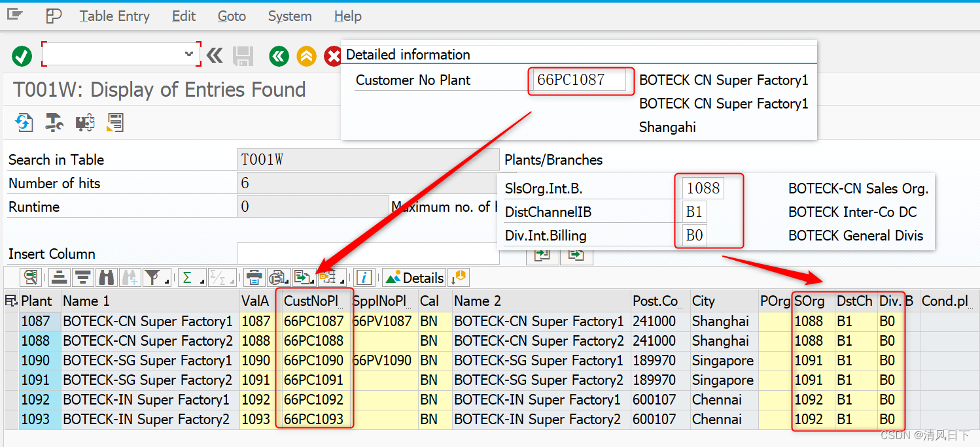The height and width of the screenshot is (447, 980).
Task: Click the SOrg column header
Action: point(813,301)
